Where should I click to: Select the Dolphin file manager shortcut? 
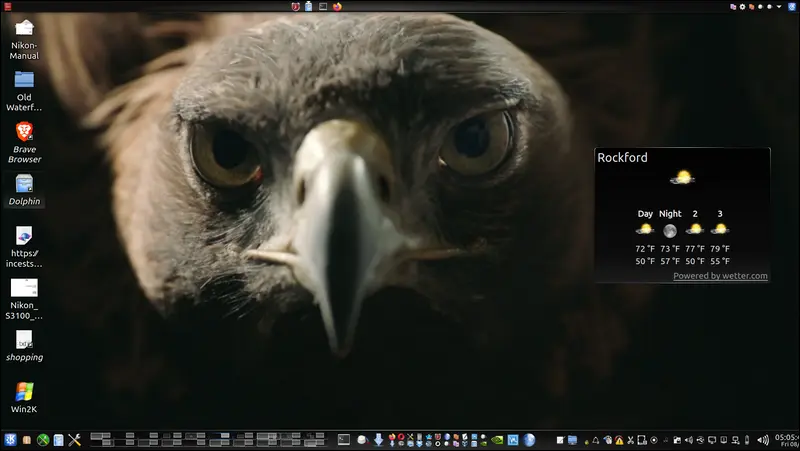(24, 190)
